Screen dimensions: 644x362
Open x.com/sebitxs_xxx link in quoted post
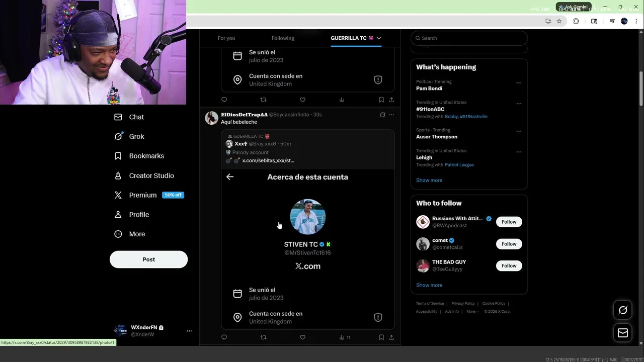pyautogui.click(x=268, y=160)
